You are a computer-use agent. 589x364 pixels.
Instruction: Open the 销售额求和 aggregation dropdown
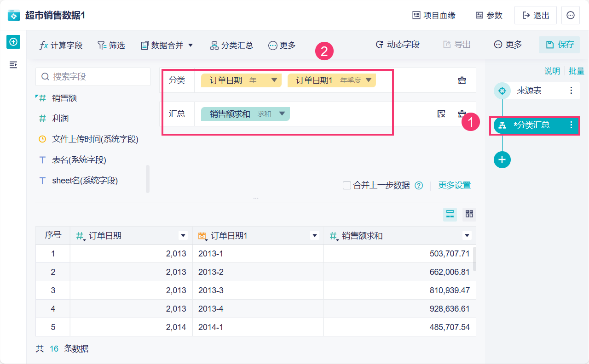[282, 114]
